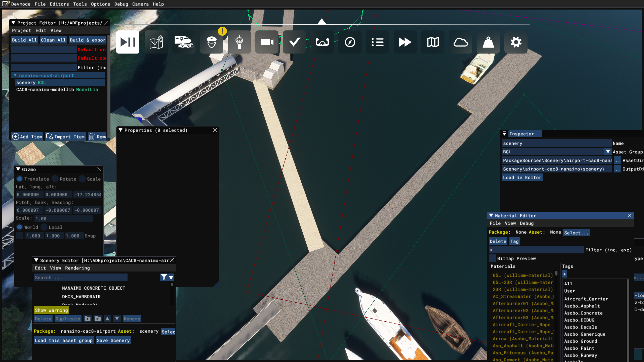Image resolution: width=644 pixels, height=362 pixels.
Task: Click the yellow warning badge on toolbar
Action: tap(222, 31)
